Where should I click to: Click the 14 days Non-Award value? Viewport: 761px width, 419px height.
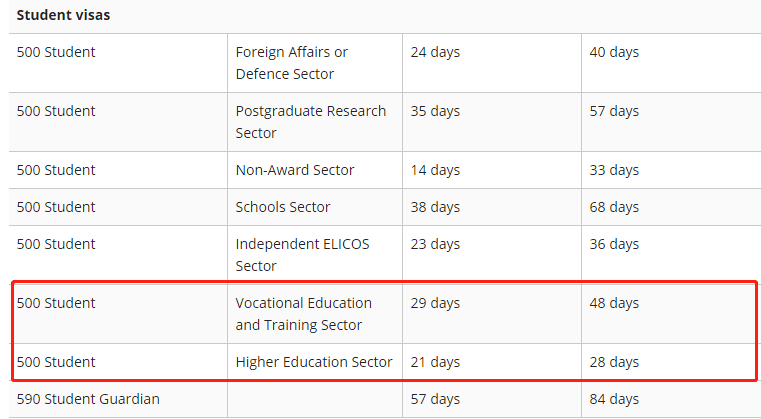click(x=435, y=170)
